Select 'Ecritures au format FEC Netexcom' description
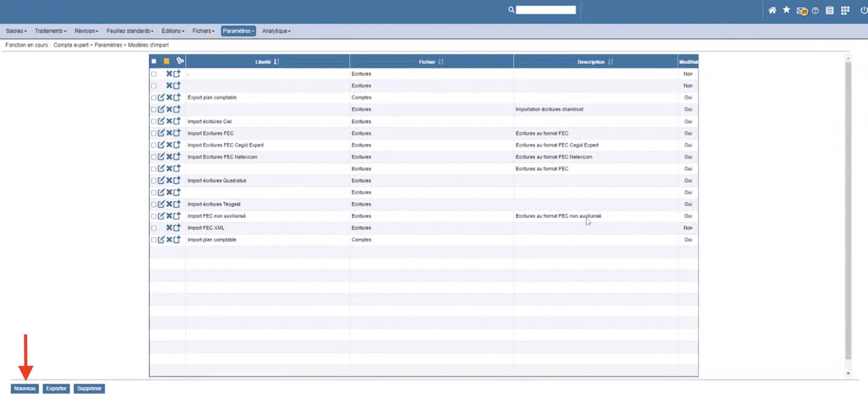 pos(595,157)
